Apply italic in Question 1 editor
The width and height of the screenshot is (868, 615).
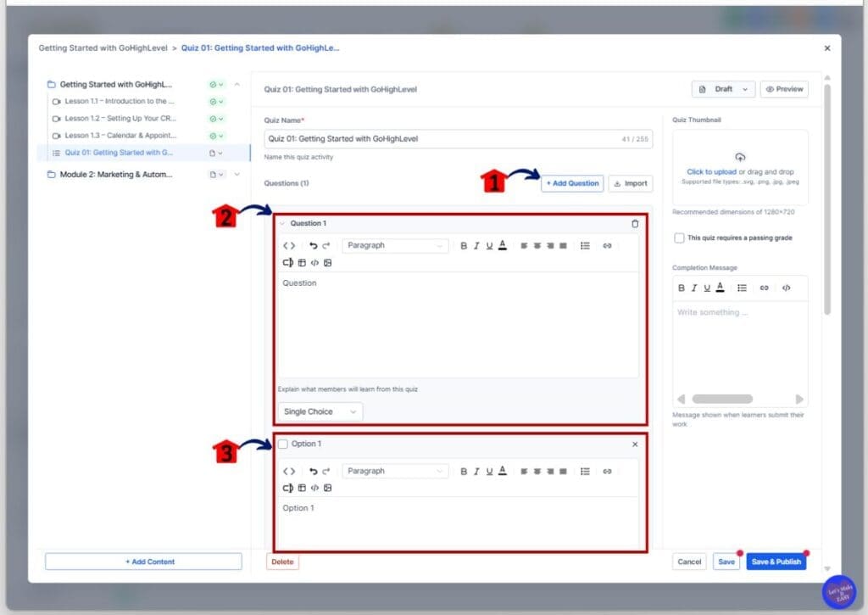click(476, 245)
